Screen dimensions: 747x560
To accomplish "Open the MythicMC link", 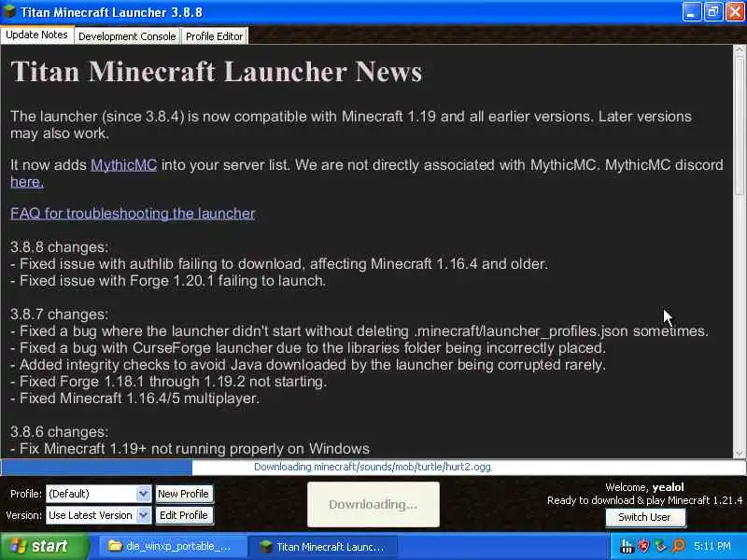I will coord(123,165).
